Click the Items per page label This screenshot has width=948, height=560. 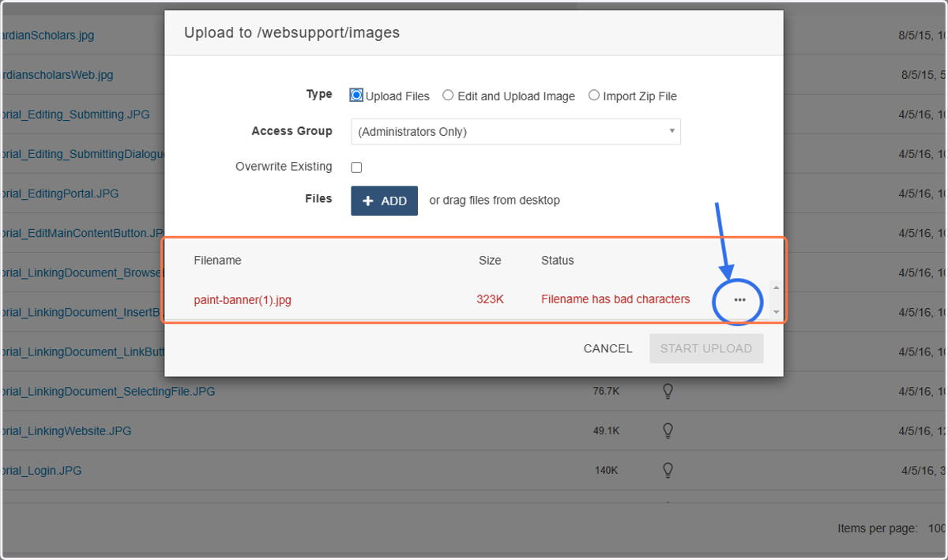877,528
